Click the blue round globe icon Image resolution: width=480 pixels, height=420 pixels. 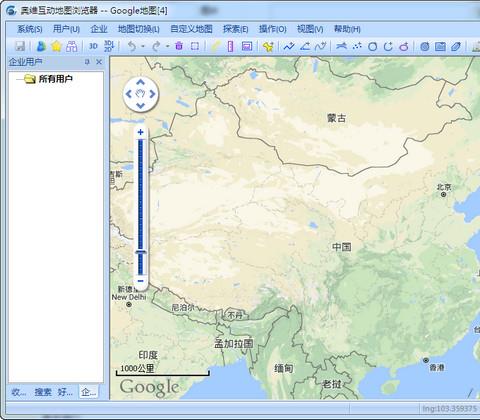coord(425,46)
